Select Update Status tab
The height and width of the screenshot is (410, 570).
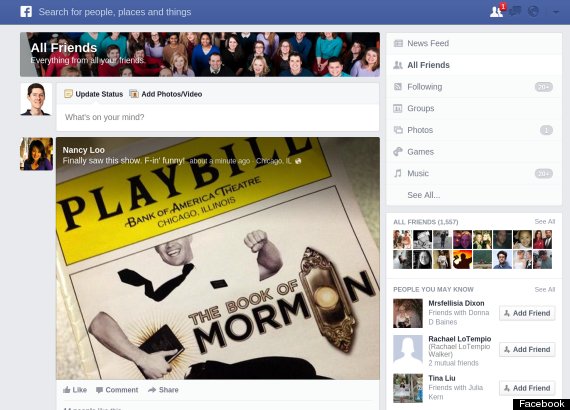pos(94,94)
